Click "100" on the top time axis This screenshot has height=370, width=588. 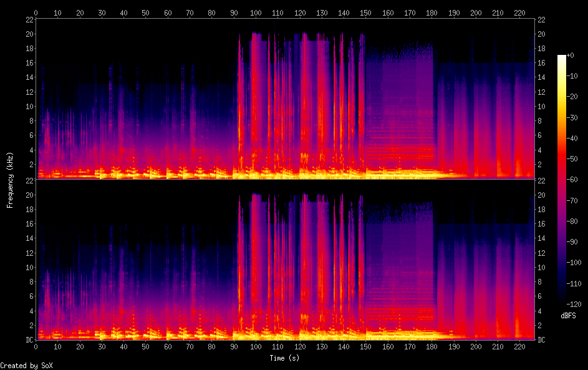pyautogui.click(x=256, y=12)
